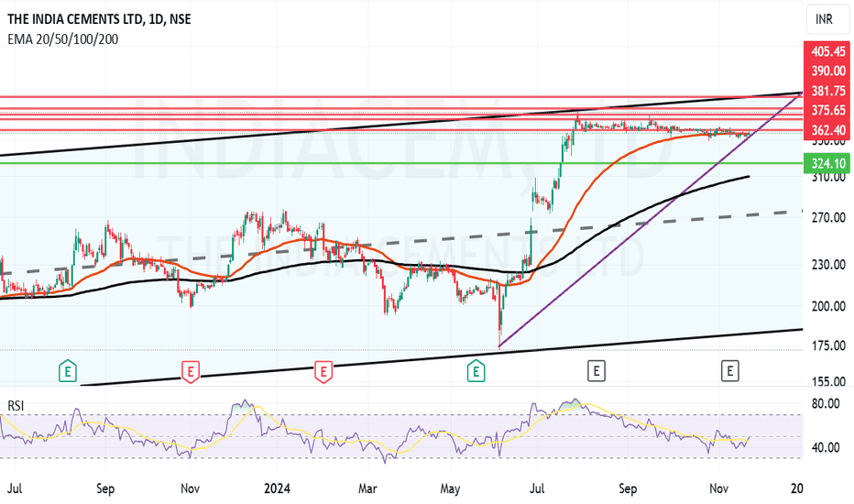Select the 362.40 red price label
Image resolution: width=854 pixels, height=504 pixels.
click(827, 130)
